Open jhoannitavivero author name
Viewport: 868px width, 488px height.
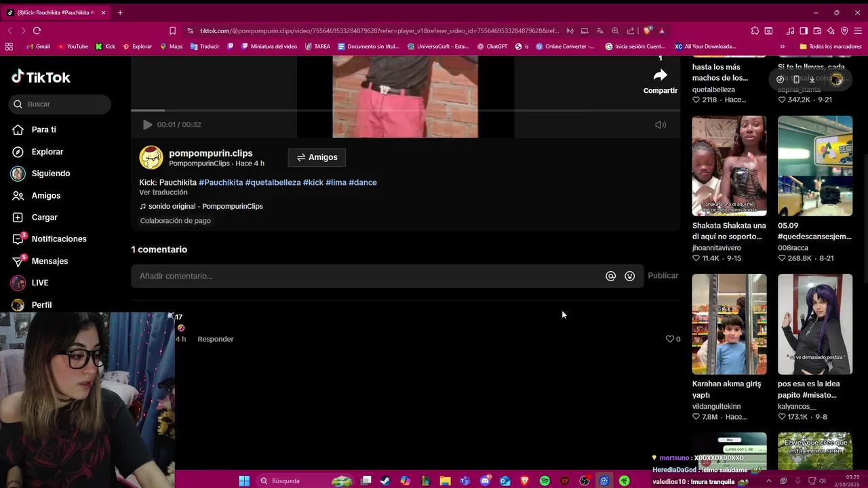pyautogui.click(x=717, y=248)
